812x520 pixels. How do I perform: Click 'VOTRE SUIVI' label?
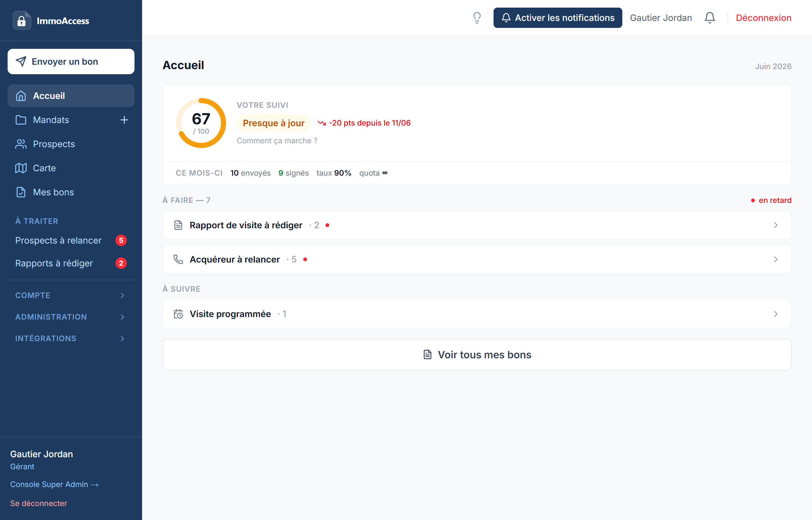coord(262,105)
